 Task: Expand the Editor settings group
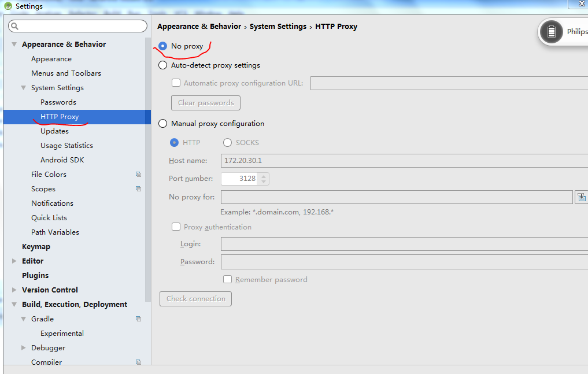(14, 261)
